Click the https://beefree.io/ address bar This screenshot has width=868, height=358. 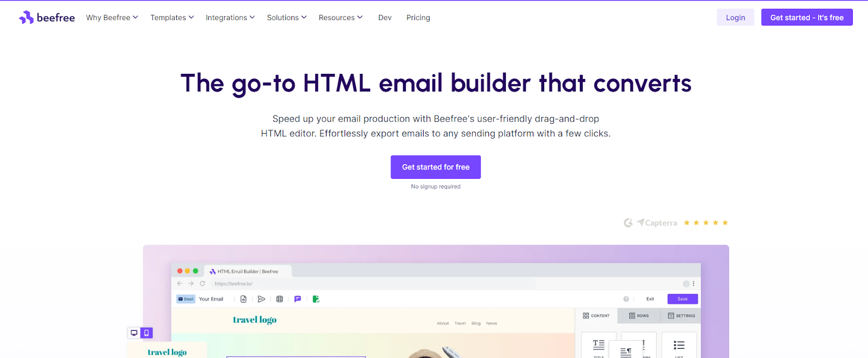pyautogui.click(x=373, y=284)
